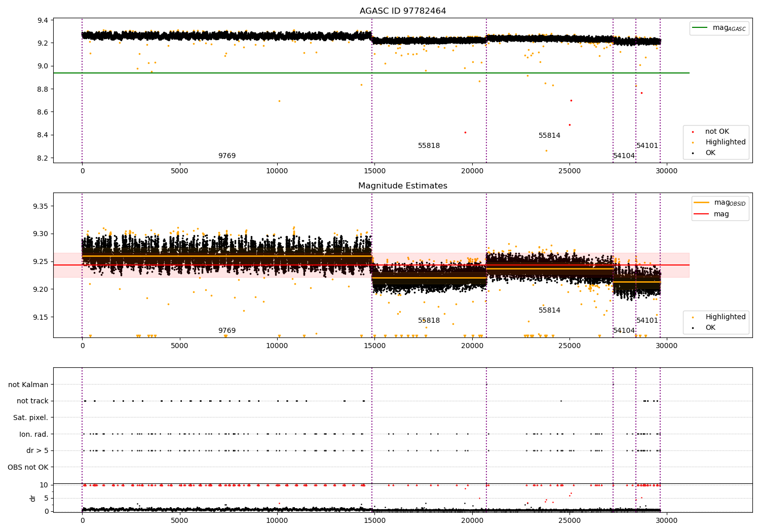The width and height of the screenshot is (760, 532).
Task: Click the 15000 x-tick under the middle plot
Action: pos(374,346)
